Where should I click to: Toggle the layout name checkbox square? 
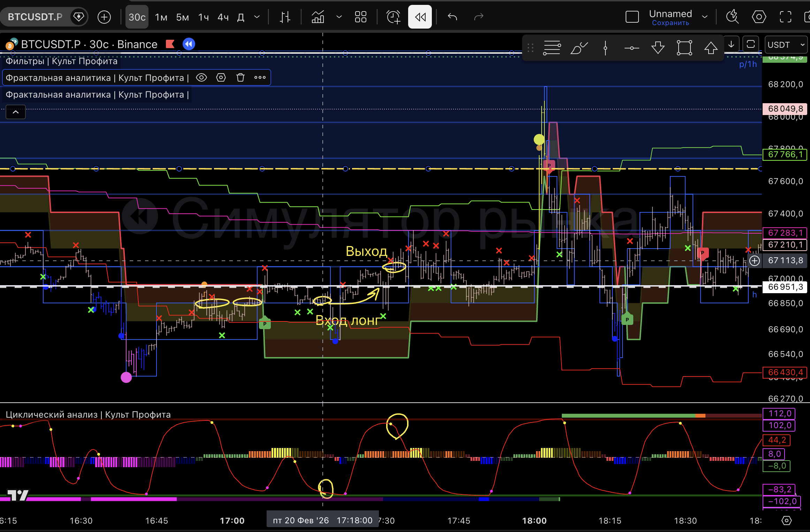point(632,17)
